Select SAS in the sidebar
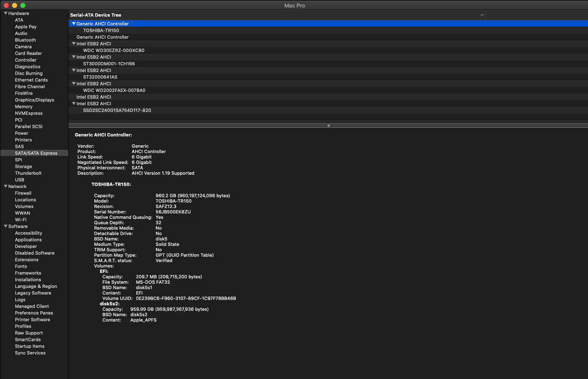588x379 pixels. (x=20, y=146)
